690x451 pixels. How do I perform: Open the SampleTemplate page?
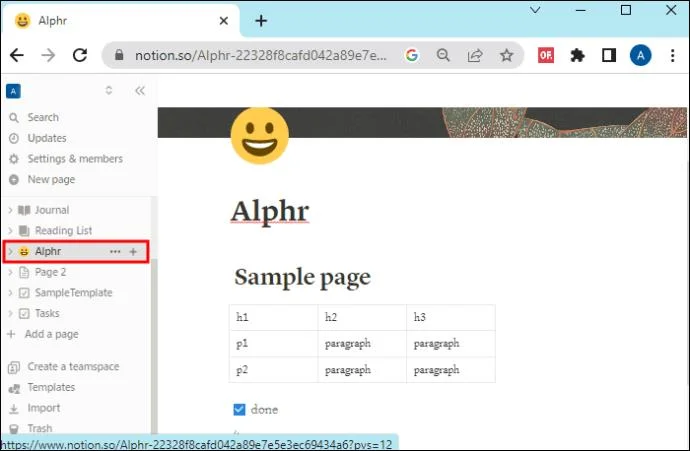[73, 293]
